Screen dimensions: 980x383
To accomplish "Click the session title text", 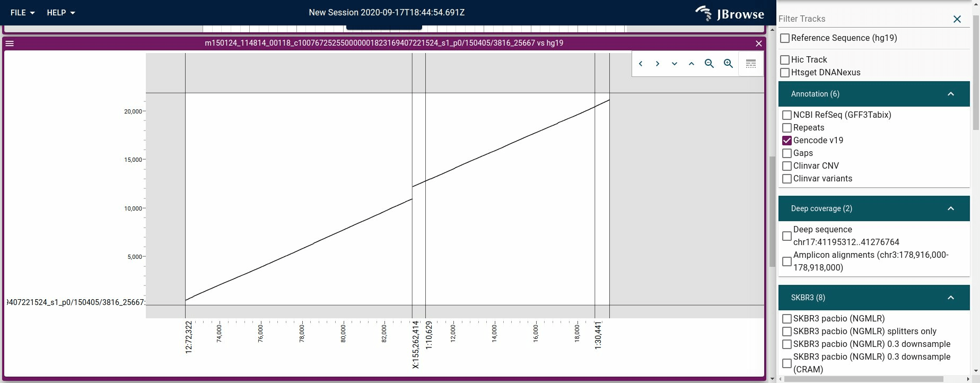I will click(387, 13).
